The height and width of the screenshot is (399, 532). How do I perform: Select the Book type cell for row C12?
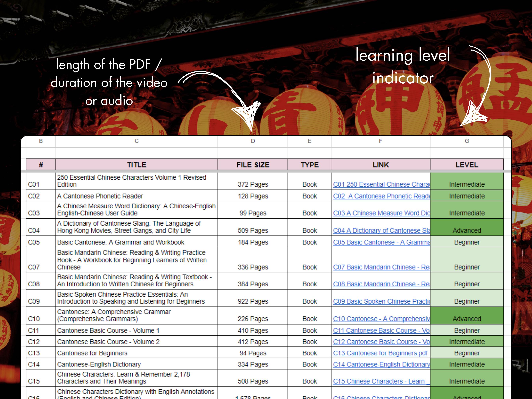pyautogui.click(x=309, y=342)
